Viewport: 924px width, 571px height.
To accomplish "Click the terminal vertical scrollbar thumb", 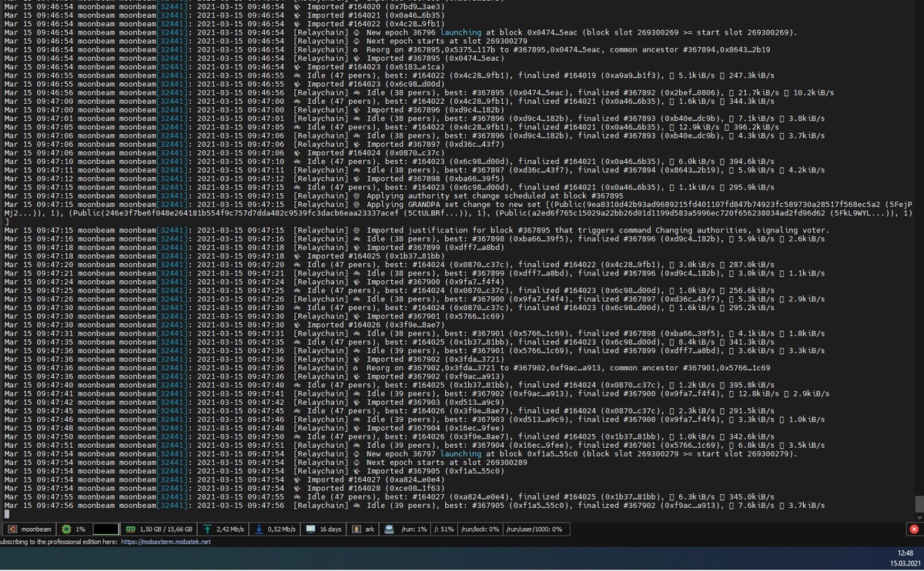I will [919, 503].
